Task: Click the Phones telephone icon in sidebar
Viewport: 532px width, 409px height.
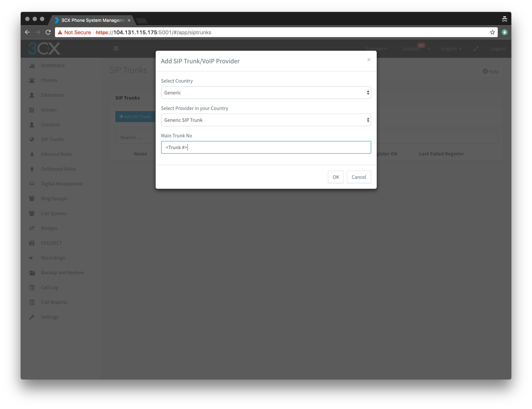Action: [32, 80]
